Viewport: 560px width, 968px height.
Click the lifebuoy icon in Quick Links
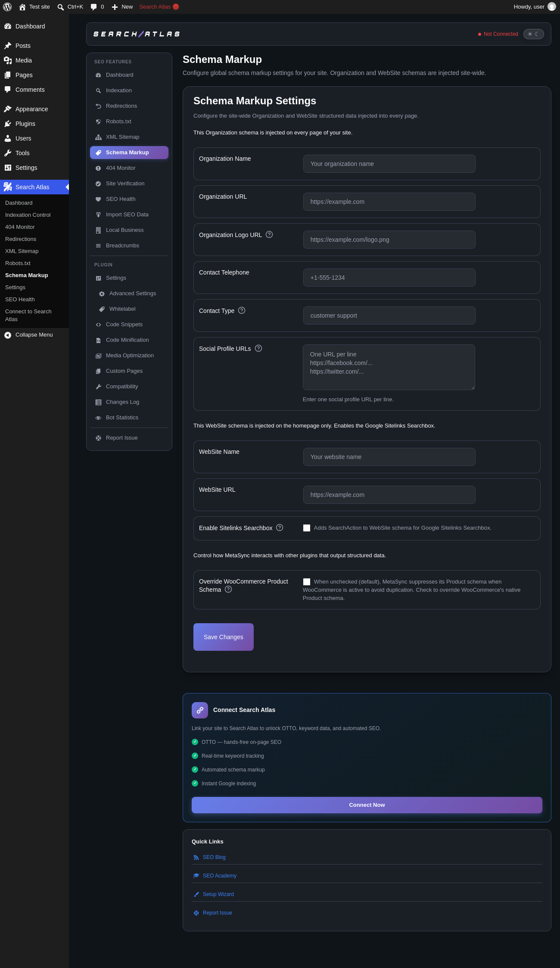pyautogui.click(x=196, y=913)
